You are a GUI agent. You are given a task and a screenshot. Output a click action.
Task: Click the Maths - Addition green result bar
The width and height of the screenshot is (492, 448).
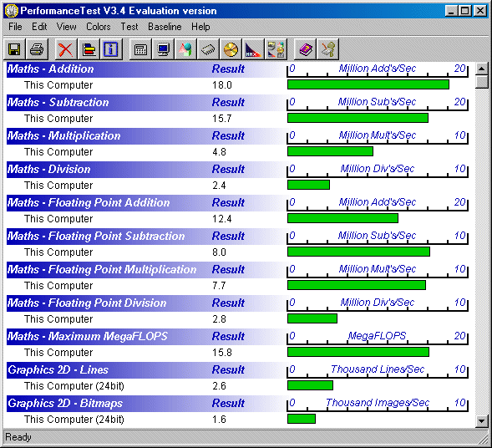(368, 84)
